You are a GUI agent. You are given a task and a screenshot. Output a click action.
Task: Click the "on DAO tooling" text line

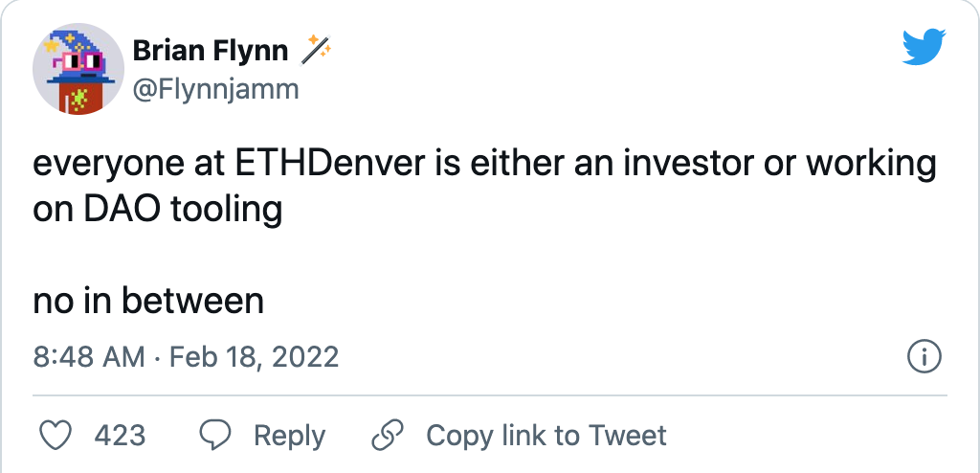pyautogui.click(x=158, y=209)
